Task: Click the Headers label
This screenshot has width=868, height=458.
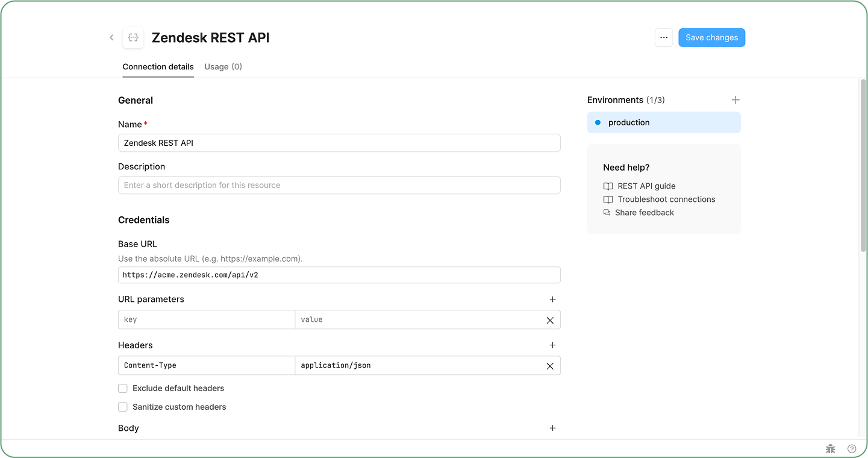Action: [136, 345]
